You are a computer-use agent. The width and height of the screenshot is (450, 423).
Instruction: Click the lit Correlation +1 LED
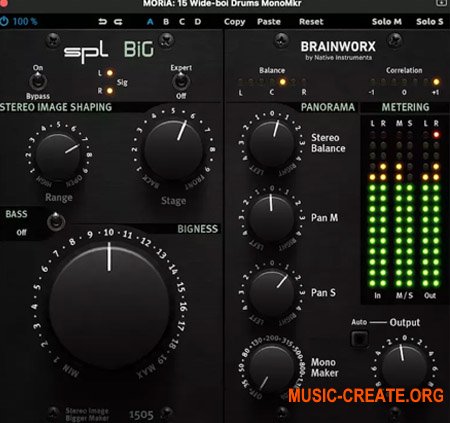click(436, 82)
